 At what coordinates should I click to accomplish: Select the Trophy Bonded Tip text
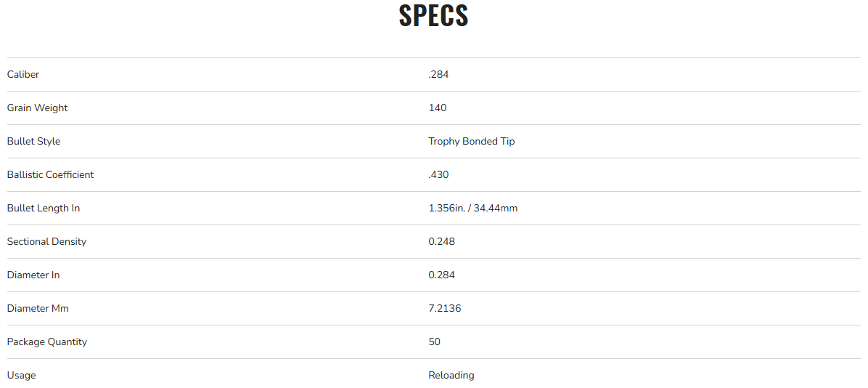coord(472,141)
